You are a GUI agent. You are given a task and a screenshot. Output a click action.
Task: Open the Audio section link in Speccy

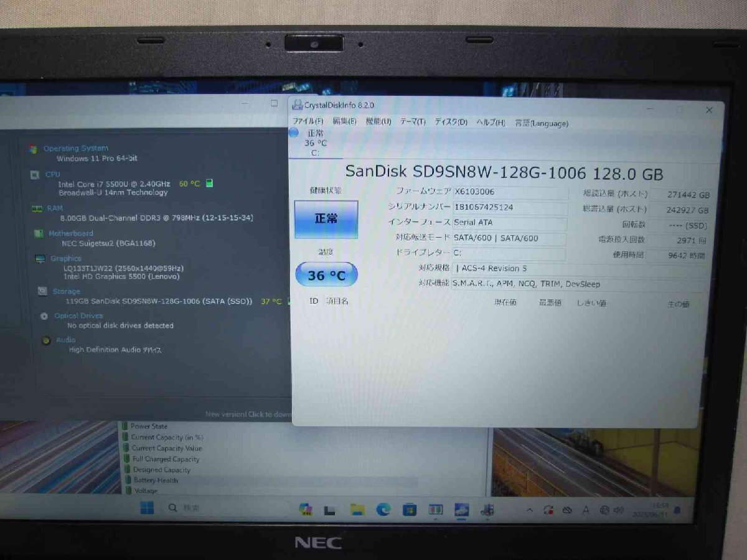(65, 340)
